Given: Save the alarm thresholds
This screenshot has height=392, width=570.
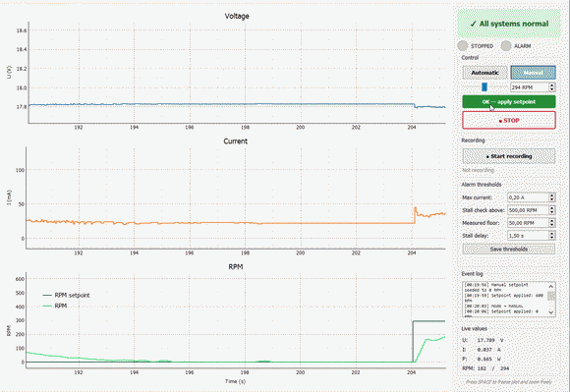Looking at the screenshot, I should click(509, 250).
